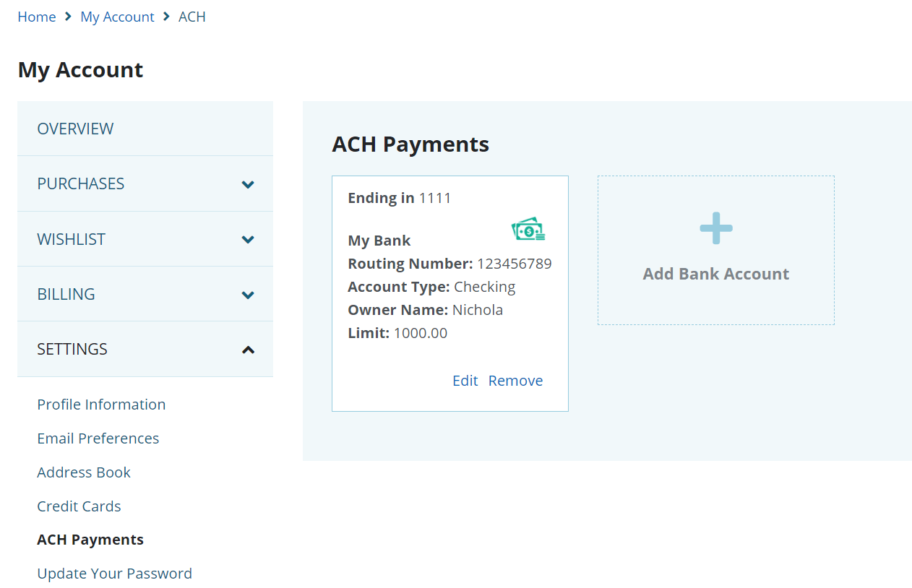This screenshot has height=588, width=912.
Task: Click the routing number 123456789
Action: click(x=515, y=264)
